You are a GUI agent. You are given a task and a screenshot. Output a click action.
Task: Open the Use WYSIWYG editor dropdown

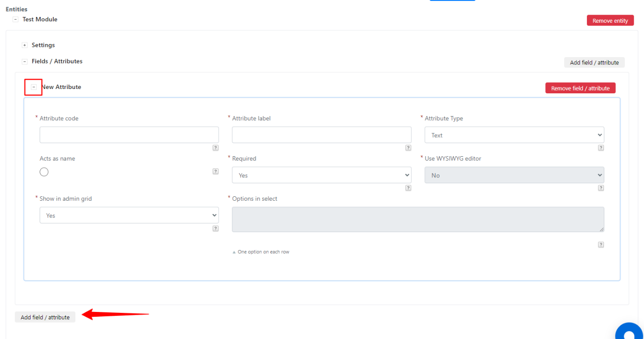(514, 175)
